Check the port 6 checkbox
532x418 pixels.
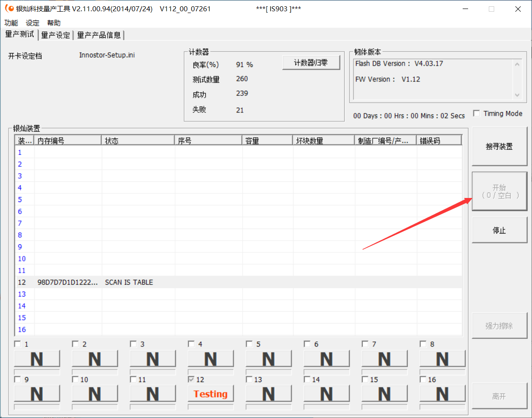307,344
